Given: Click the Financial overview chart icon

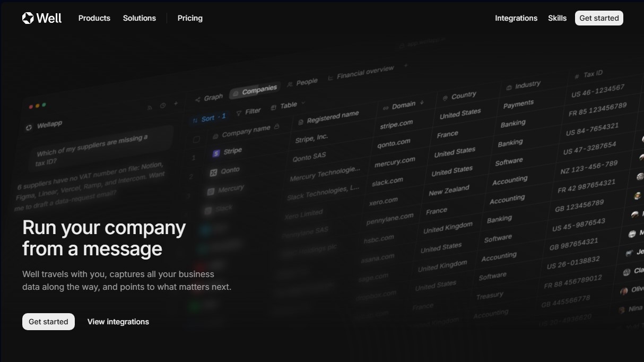Looking at the screenshot, I should coord(330,77).
